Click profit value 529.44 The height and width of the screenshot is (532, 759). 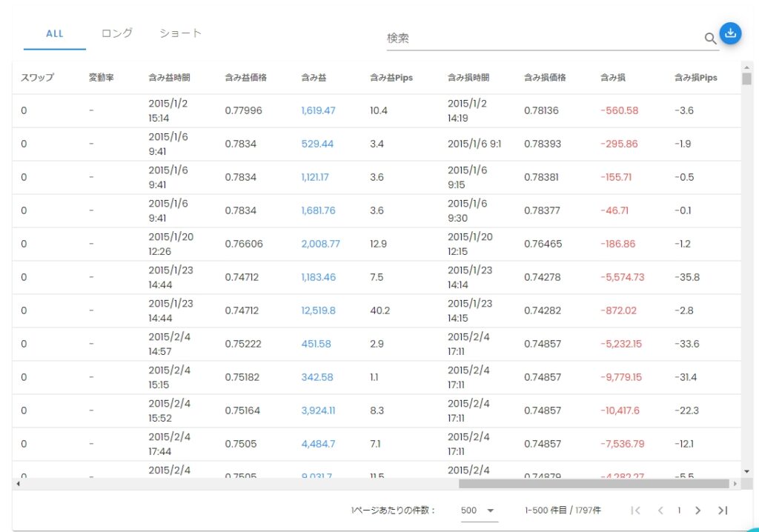pyautogui.click(x=317, y=144)
